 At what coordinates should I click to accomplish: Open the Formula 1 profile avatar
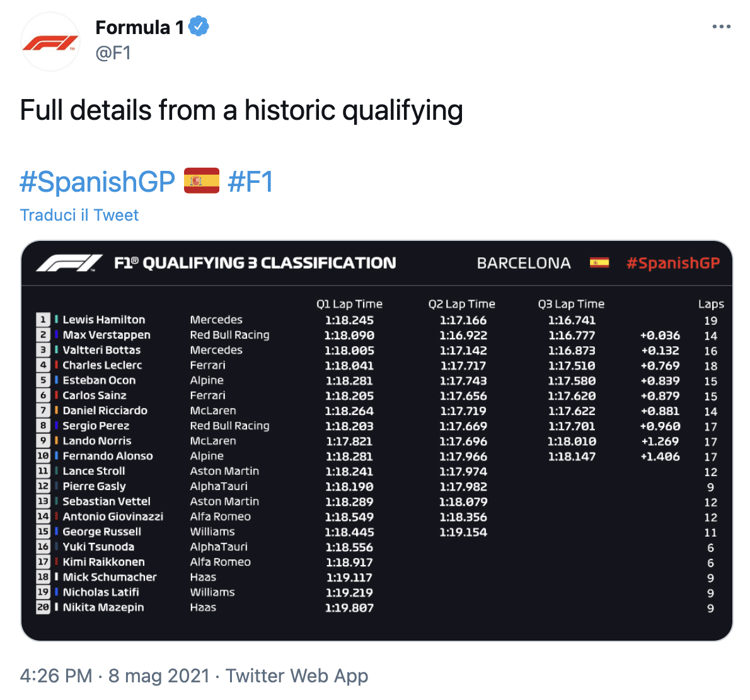tap(50, 42)
